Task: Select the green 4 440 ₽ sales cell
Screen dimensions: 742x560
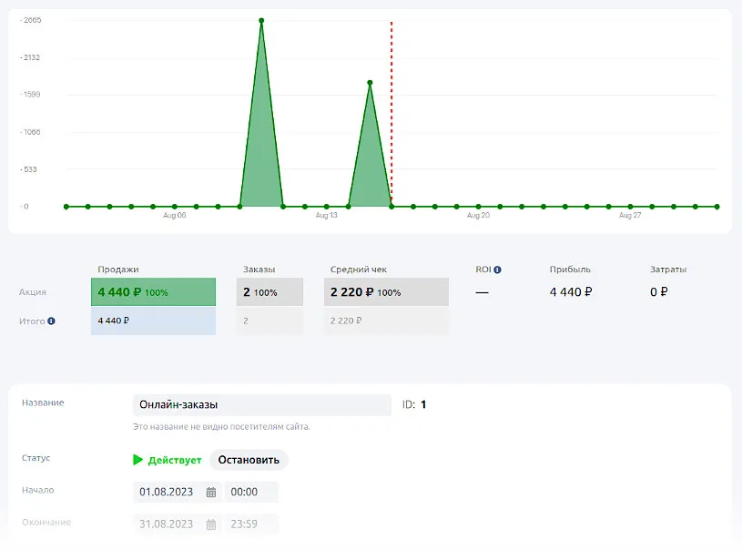Action: pos(153,292)
